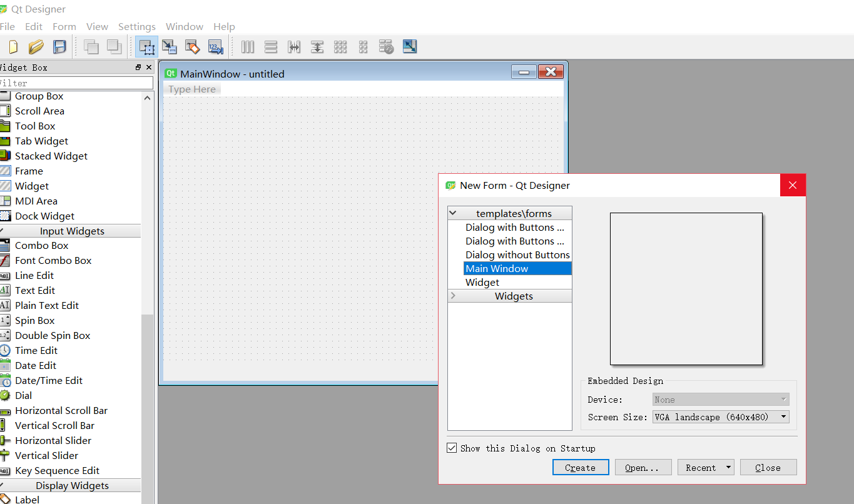Click the Device combo box
854x504 pixels.
pos(720,400)
